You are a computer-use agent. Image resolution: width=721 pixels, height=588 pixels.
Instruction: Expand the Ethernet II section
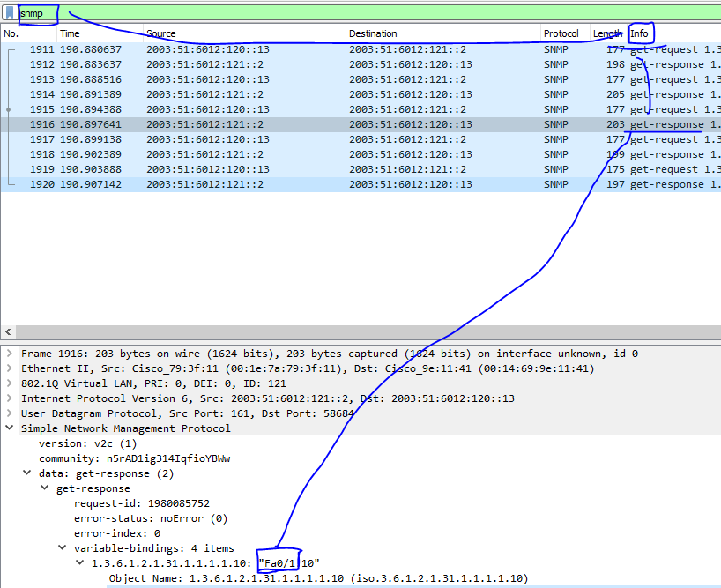9,368
